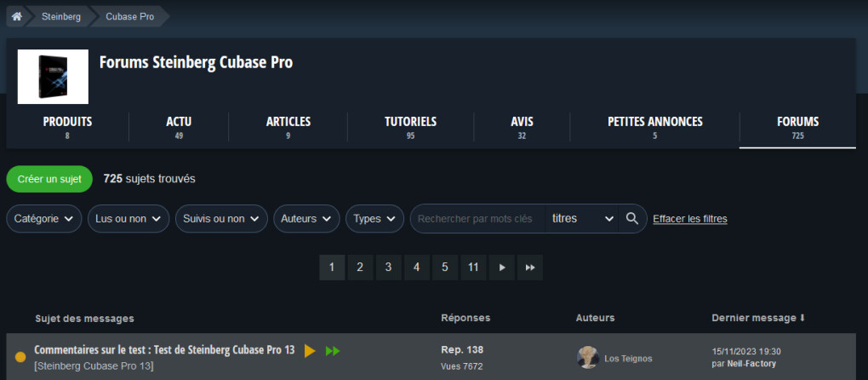The height and width of the screenshot is (380, 868).
Task: Click the [Steinberg Cubase Pro 13] tag
Action: point(94,366)
